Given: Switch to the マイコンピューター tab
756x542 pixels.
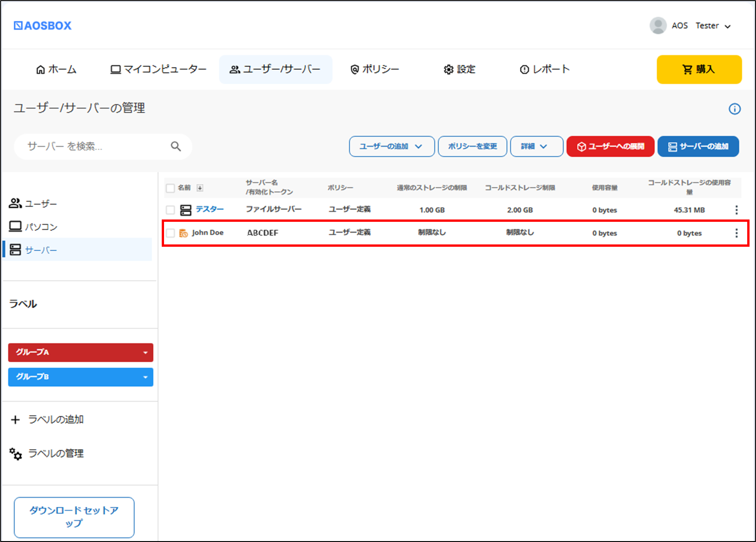Looking at the screenshot, I should [x=159, y=69].
